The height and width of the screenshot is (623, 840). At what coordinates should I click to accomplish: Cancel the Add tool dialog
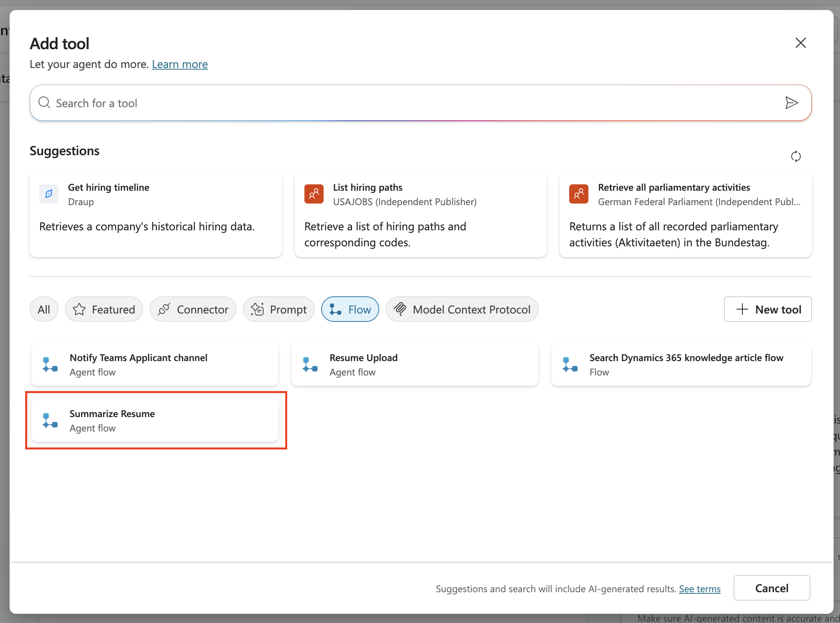click(x=771, y=588)
